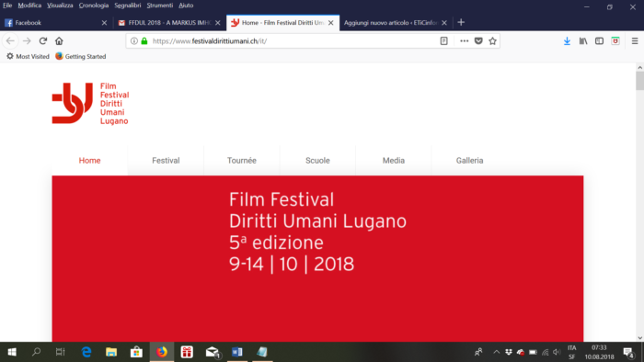
Task: Open the Firefox hamburger menu
Action: [635, 41]
